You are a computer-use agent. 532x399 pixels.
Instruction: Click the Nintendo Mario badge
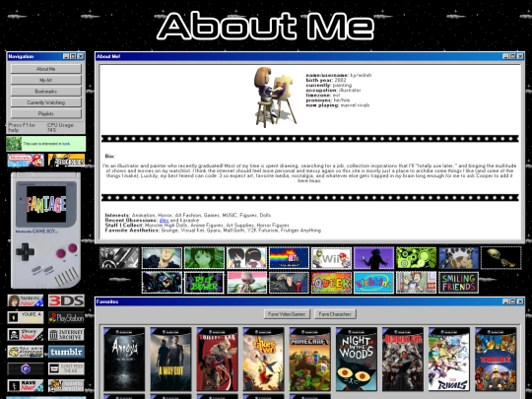coord(26,161)
